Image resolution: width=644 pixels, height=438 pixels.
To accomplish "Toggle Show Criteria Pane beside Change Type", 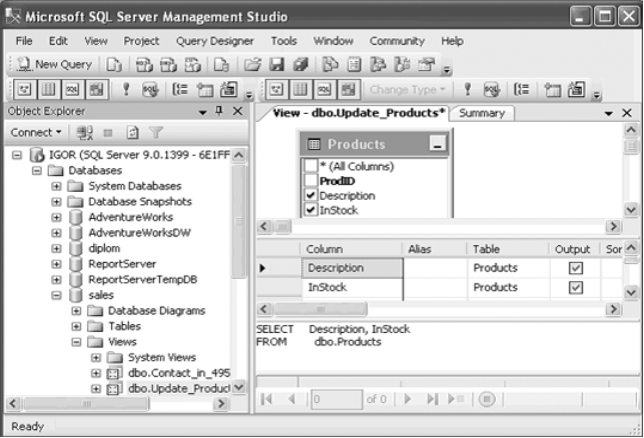I will pos(300,90).
